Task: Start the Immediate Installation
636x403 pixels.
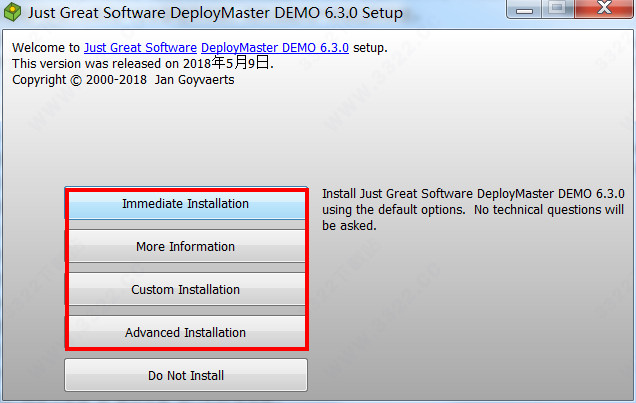Action: click(186, 204)
